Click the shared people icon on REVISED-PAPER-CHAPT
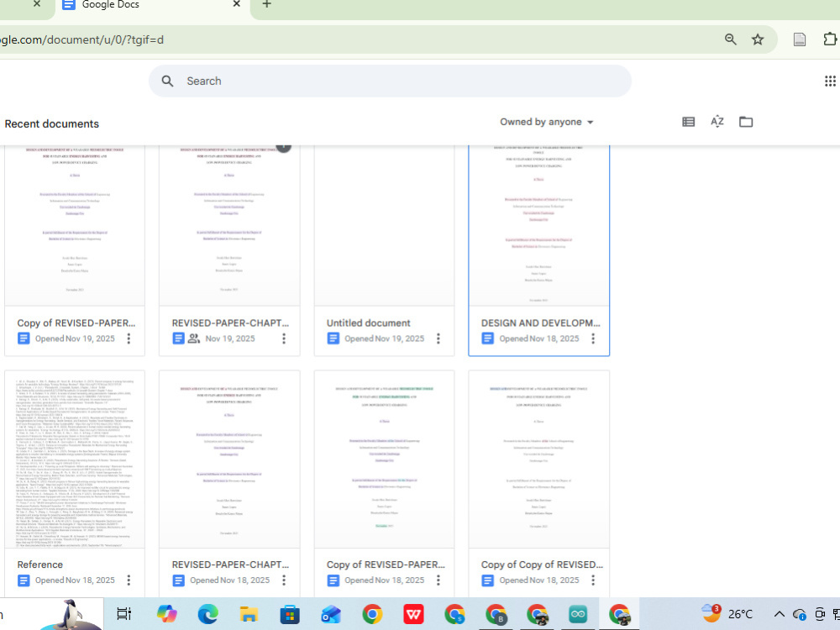Screen dimensions: 840x630 click(194, 339)
